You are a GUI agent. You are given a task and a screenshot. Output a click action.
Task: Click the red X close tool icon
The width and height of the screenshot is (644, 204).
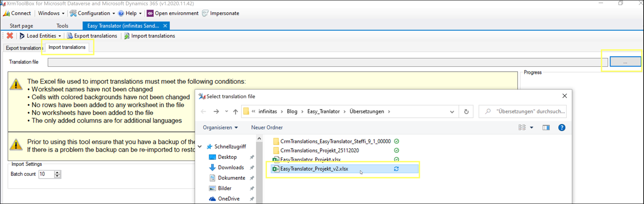10,36
